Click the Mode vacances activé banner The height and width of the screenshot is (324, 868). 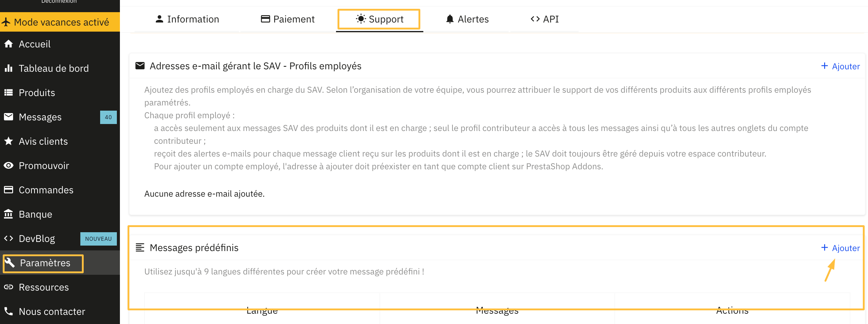click(x=60, y=22)
